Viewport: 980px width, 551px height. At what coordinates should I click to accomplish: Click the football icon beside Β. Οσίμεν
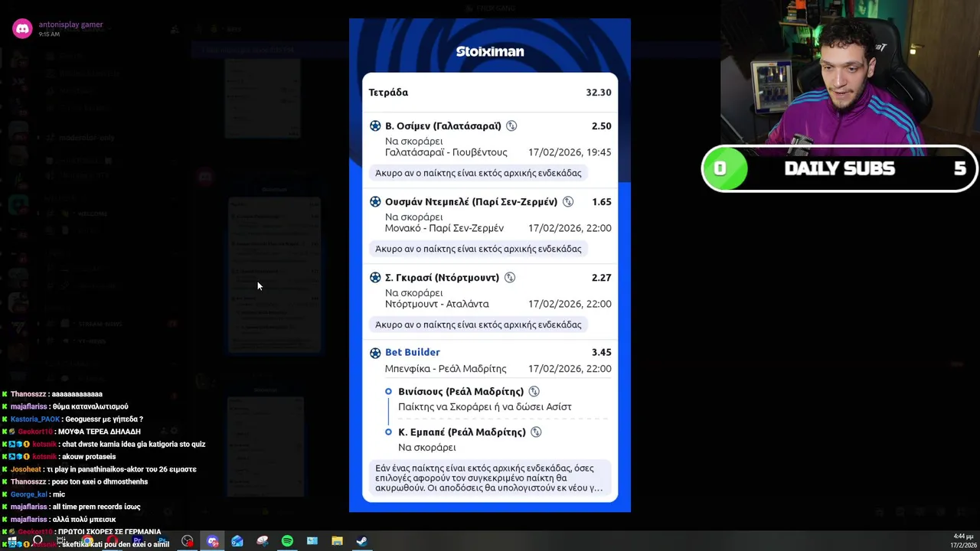[x=375, y=126]
